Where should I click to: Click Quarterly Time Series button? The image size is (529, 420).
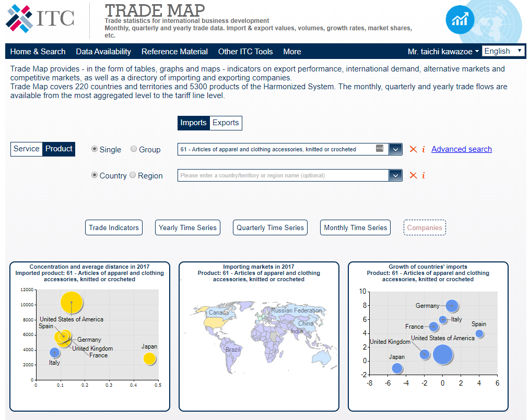pos(270,227)
